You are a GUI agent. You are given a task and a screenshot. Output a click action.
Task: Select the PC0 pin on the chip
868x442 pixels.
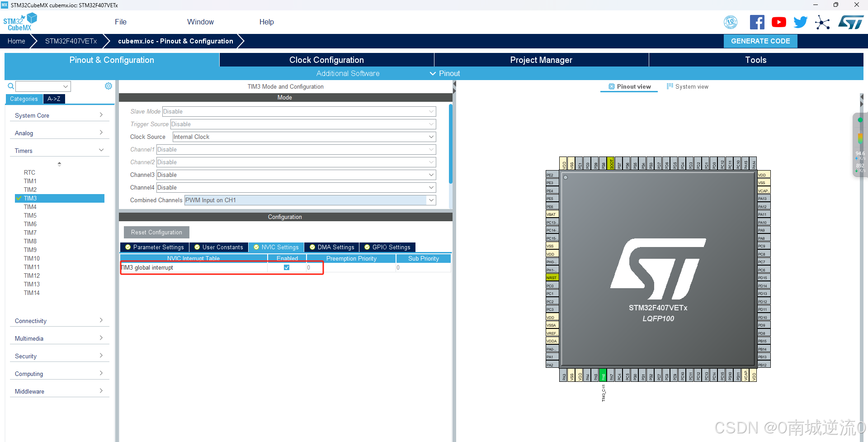click(552, 285)
